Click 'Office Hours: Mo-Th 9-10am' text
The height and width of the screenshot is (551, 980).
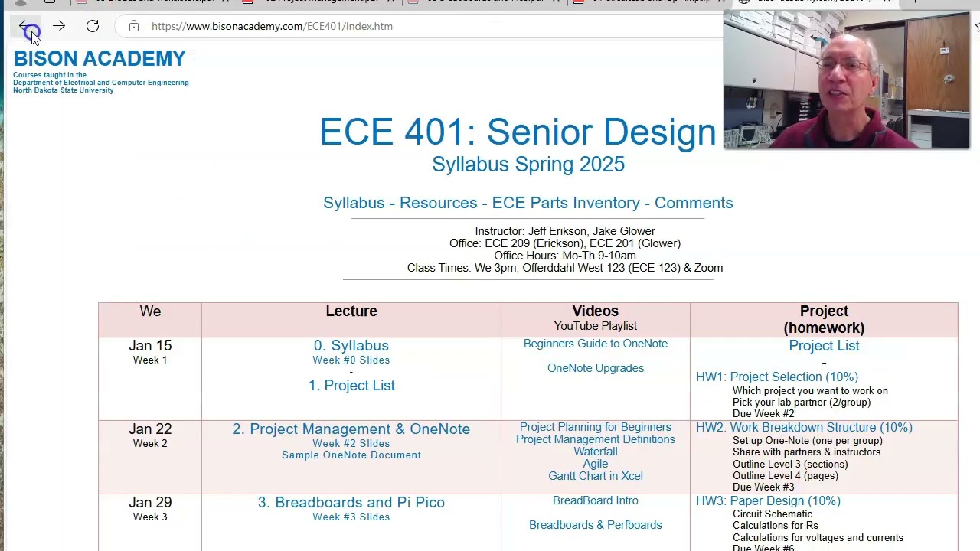coord(565,256)
